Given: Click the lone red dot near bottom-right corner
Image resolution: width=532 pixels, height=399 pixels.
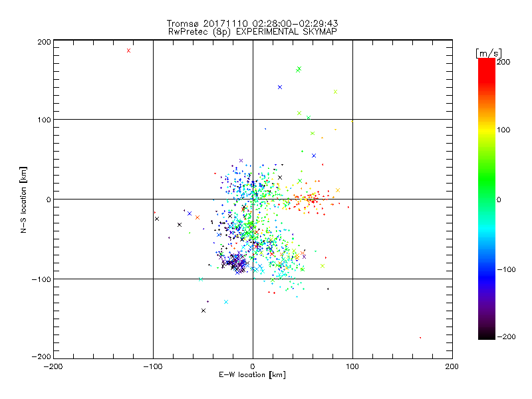Looking at the screenshot, I should pos(420,338).
